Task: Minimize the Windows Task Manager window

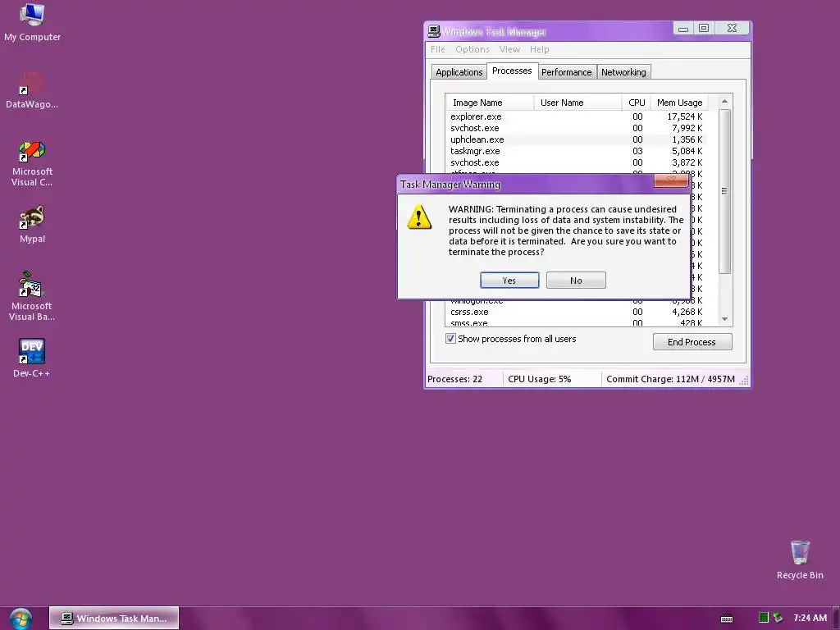Action: (683, 29)
